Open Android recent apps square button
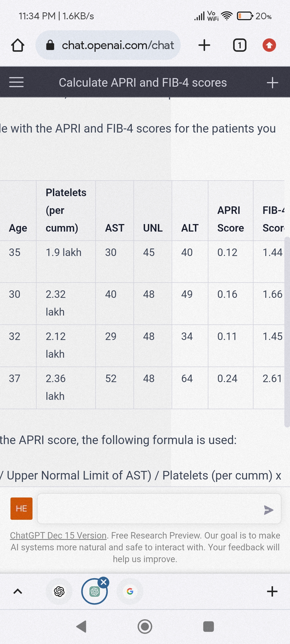Screen dimensions: 290x644 pyautogui.click(x=208, y=627)
